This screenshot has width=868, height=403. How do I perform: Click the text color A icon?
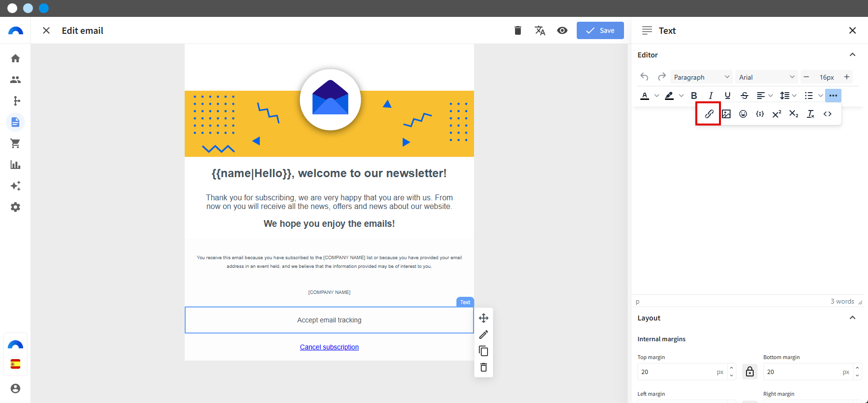click(x=645, y=96)
